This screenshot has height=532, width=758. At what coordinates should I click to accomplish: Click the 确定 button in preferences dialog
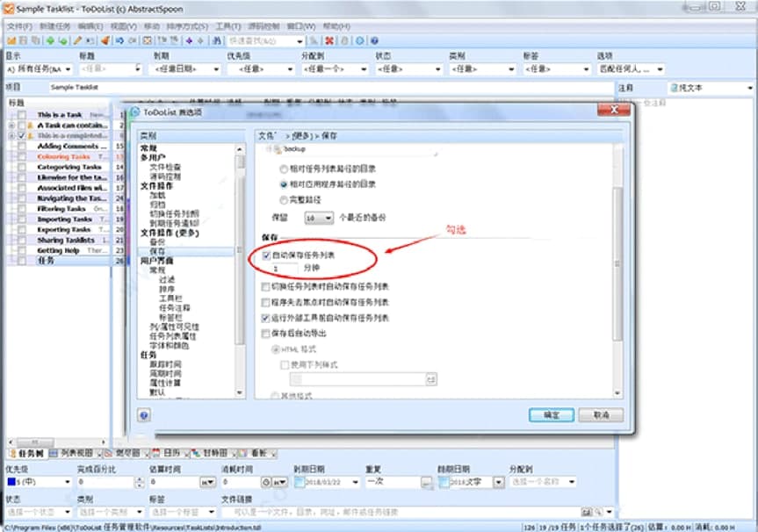click(552, 415)
